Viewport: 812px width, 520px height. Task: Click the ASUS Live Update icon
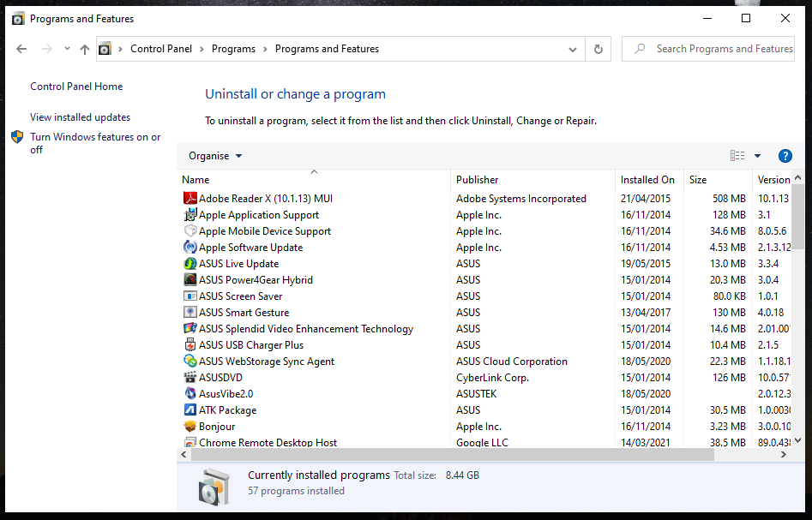pyautogui.click(x=190, y=263)
